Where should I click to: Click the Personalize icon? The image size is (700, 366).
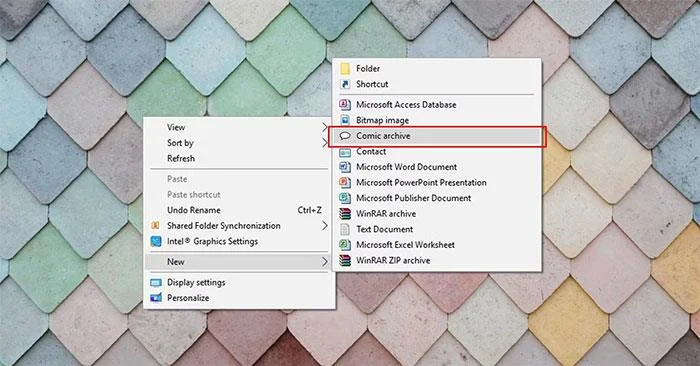[x=156, y=298]
